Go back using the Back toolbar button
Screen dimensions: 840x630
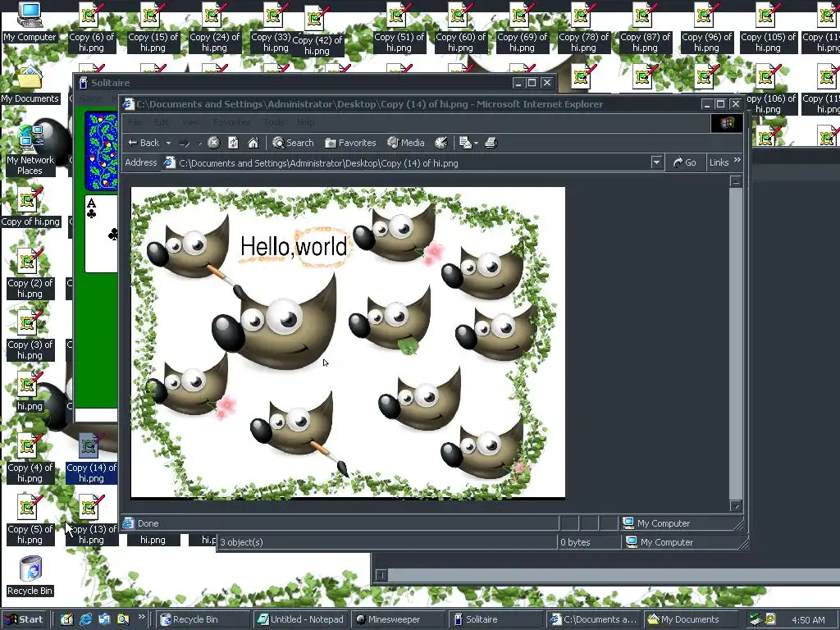click(144, 143)
